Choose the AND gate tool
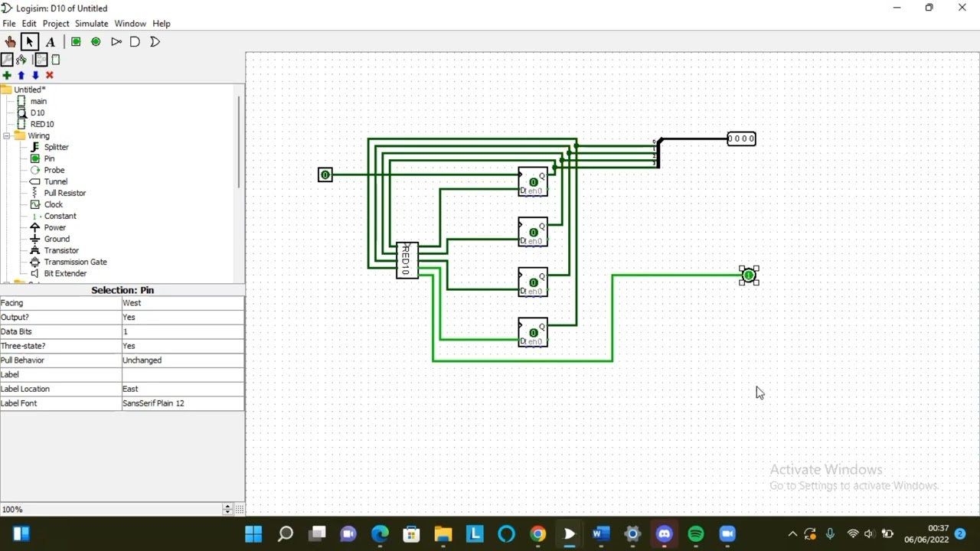Screen dimensions: 980x551 click(x=135, y=42)
